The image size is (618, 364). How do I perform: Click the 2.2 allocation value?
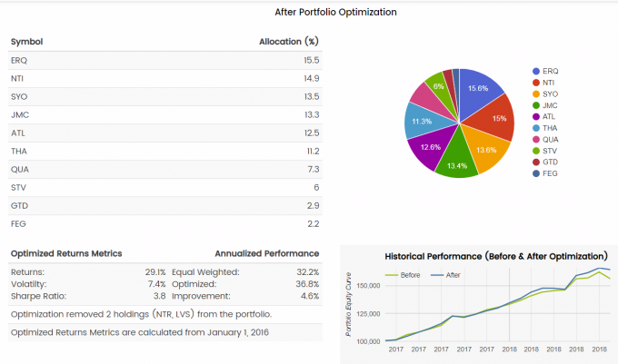click(x=314, y=224)
